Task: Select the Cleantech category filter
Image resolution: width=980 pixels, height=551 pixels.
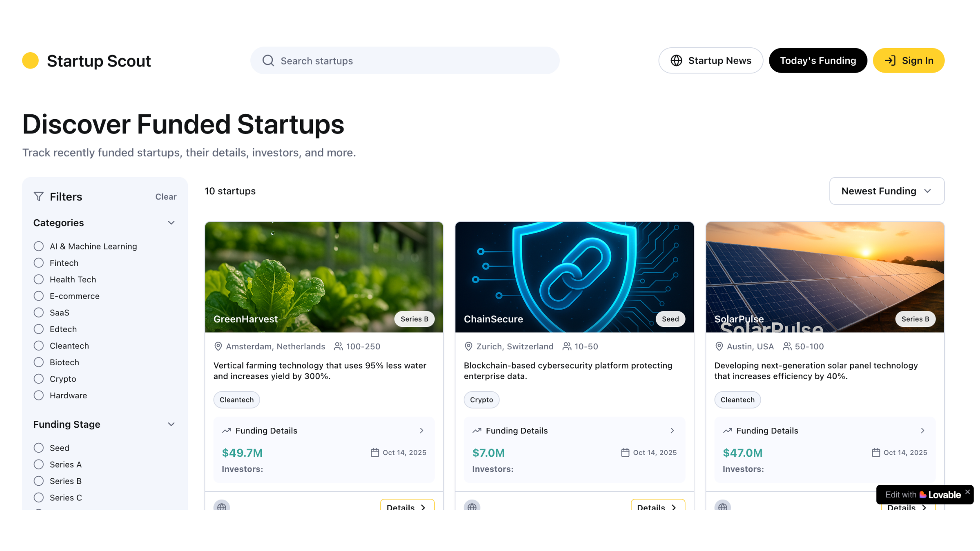Action: pyautogui.click(x=39, y=346)
